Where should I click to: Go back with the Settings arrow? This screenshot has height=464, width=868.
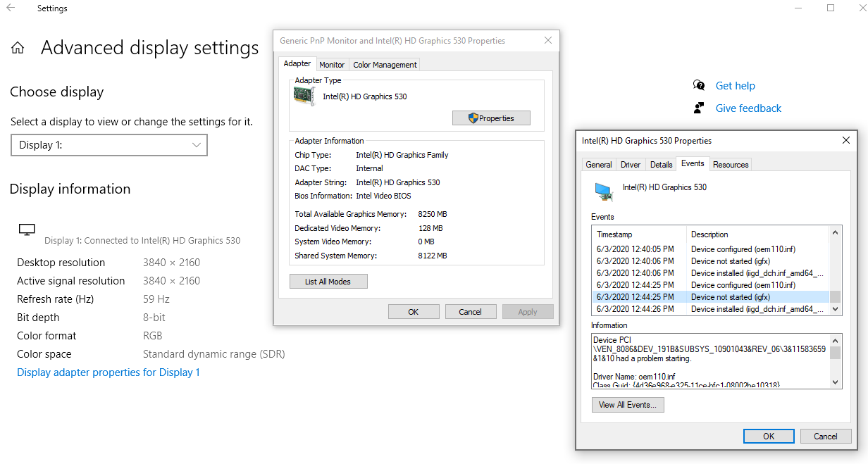[x=11, y=8]
